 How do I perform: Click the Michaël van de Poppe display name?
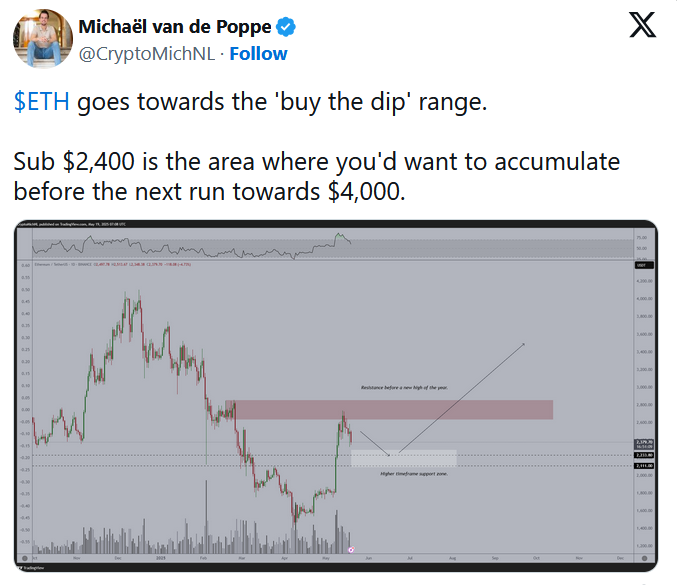click(174, 27)
